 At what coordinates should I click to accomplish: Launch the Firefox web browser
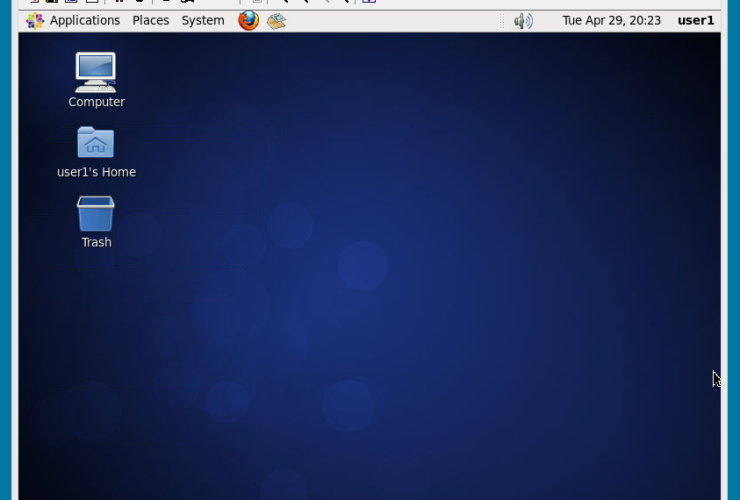point(248,20)
